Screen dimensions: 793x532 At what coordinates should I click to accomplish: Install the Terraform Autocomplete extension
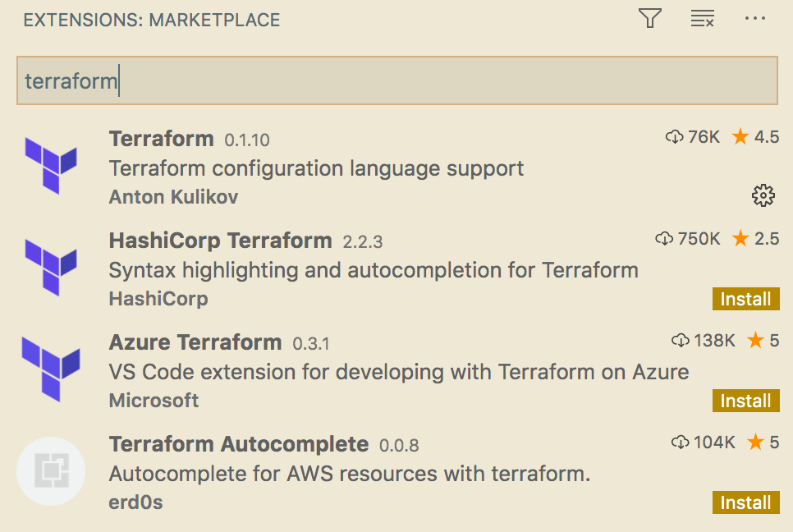[x=745, y=503]
